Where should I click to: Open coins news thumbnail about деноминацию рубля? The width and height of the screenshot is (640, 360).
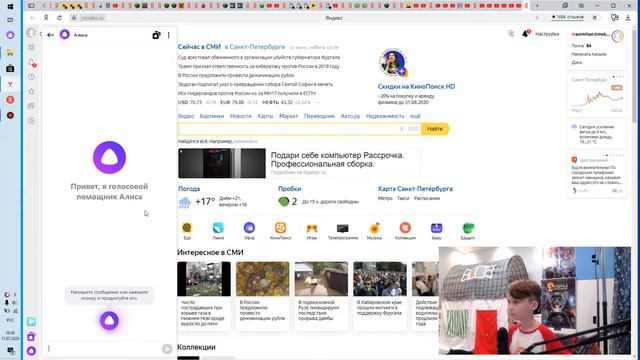(x=262, y=279)
